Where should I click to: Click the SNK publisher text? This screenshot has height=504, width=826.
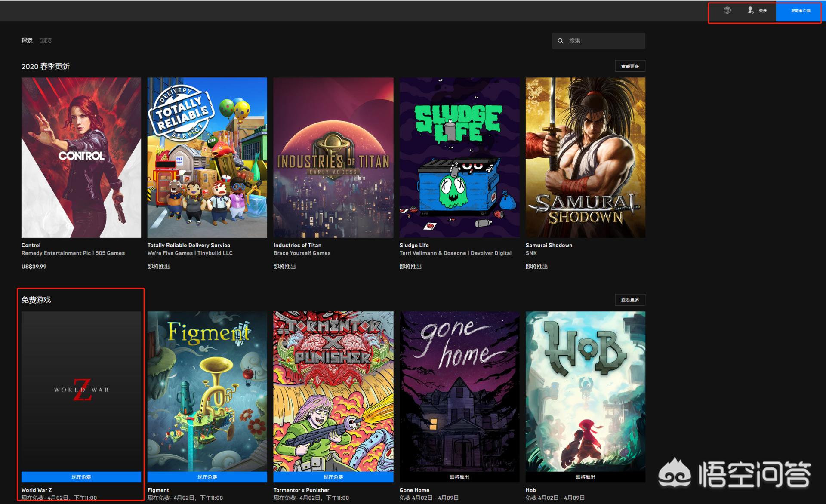(531, 253)
